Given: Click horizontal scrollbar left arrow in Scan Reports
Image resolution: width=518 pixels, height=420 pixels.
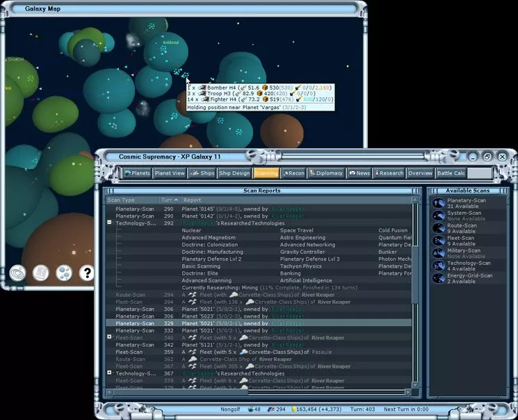Looking at the screenshot, I should click(x=110, y=392).
